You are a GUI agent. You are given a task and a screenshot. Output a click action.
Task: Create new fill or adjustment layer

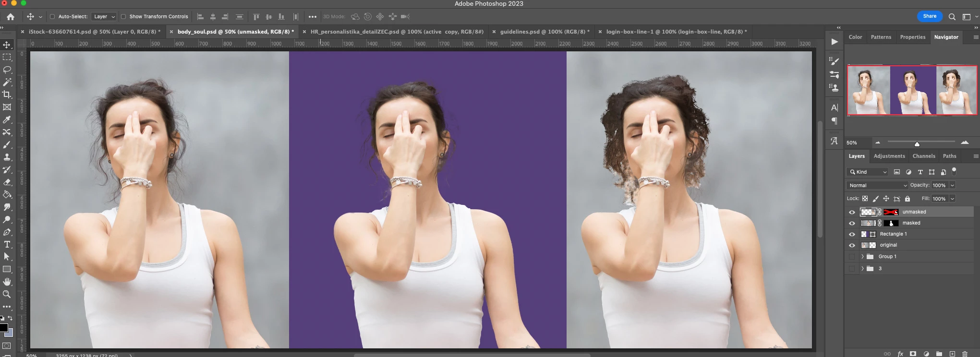point(926,354)
